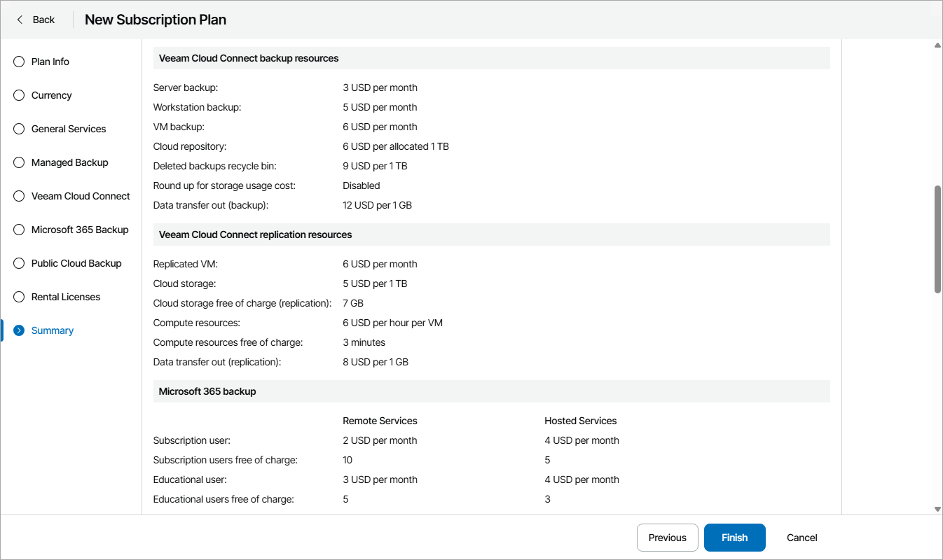
Task: Click the Veeam Cloud Connect step circle
Action: pos(19,196)
